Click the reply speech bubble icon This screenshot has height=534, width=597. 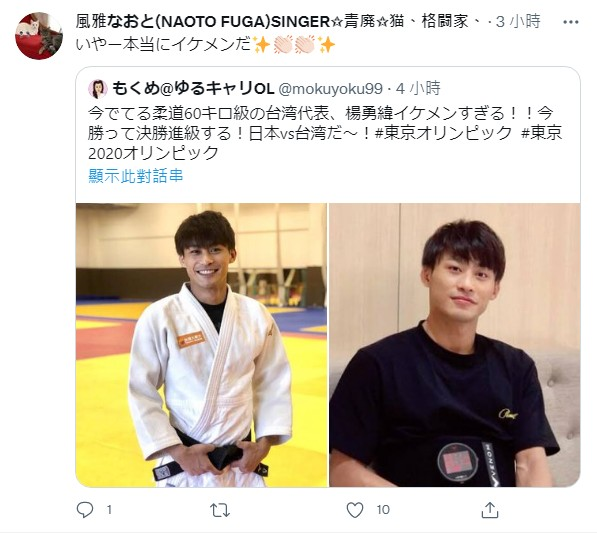pos(85,510)
